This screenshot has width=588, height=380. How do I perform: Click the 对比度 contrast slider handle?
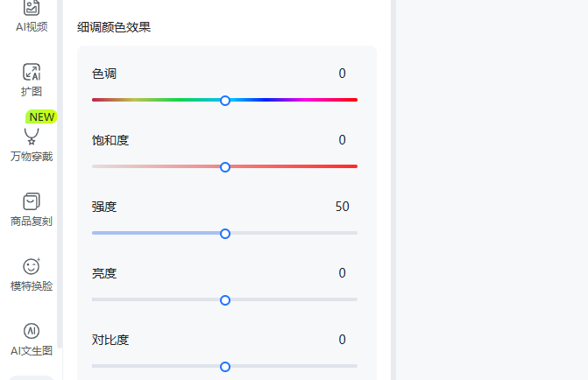[225, 367]
